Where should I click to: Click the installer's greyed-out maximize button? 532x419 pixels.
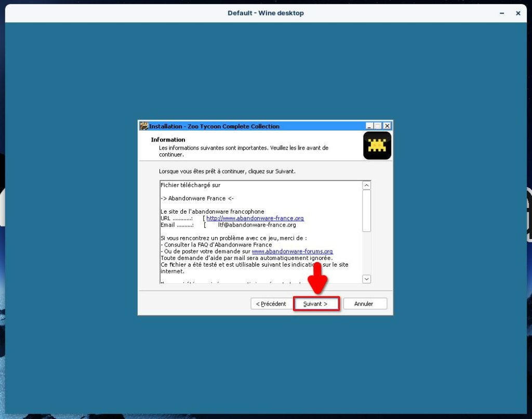click(x=378, y=126)
